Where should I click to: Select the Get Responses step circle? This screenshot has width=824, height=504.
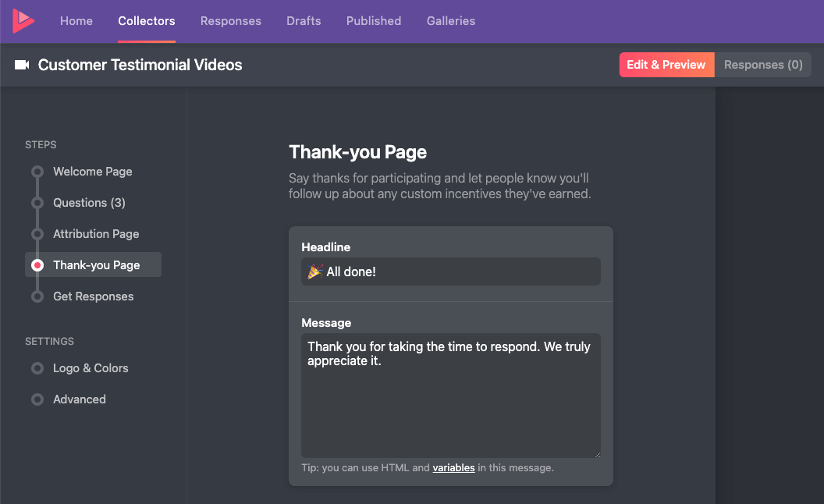37,296
